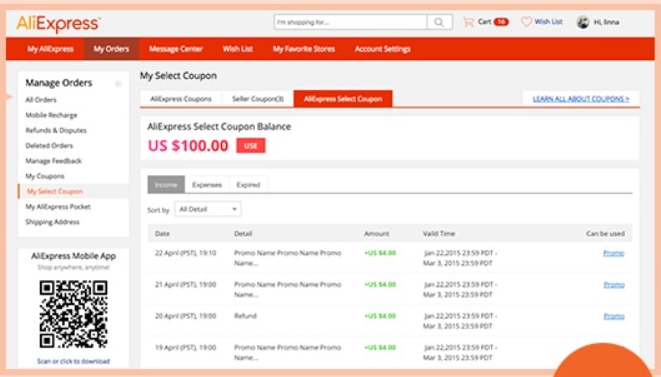Click the Detail column header
Screen dimensions: 661x377
coord(243,234)
